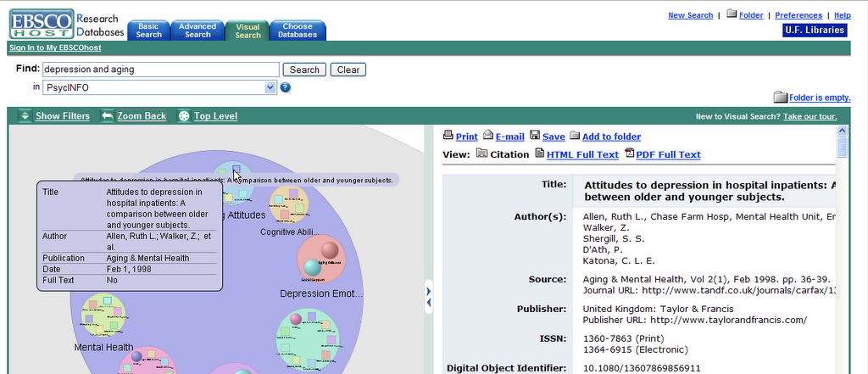Open the PDF Full Text link
This screenshot has height=374, width=868.
pyautogui.click(x=668, y=154)
